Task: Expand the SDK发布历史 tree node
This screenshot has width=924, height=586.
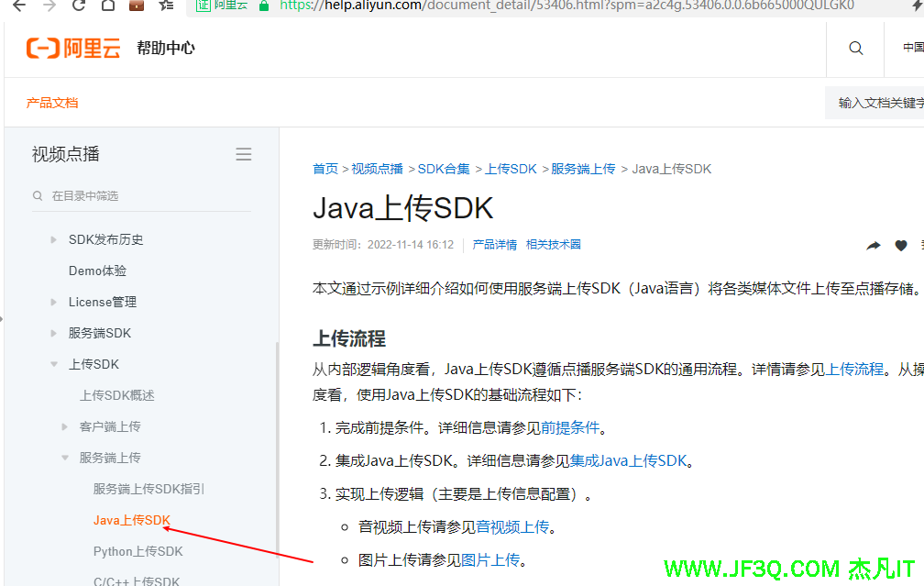Action: (x=54, y=239)
